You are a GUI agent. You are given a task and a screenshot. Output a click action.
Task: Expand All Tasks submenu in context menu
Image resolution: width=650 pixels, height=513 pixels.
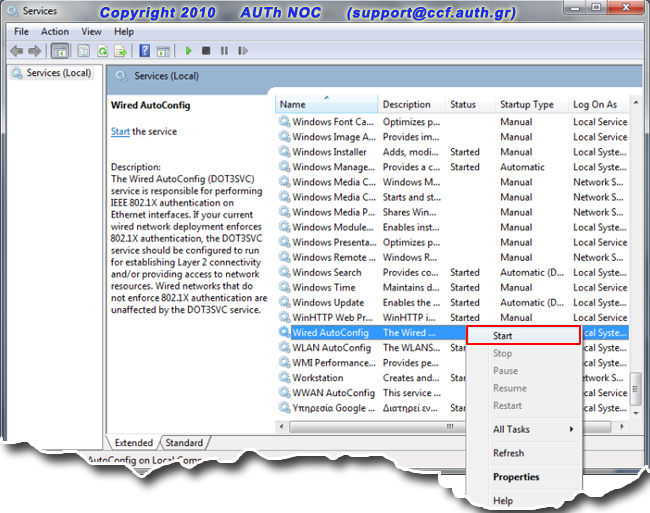(524, 429)
